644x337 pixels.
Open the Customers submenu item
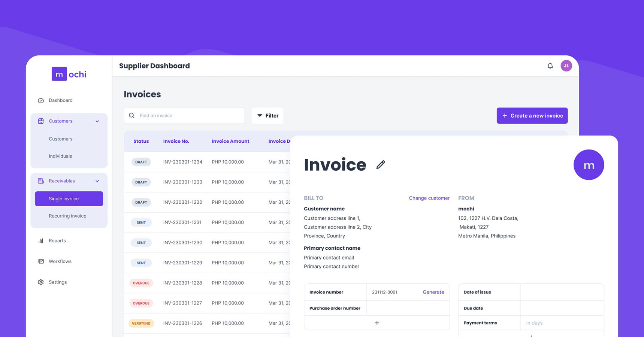[x=61, y=139]
